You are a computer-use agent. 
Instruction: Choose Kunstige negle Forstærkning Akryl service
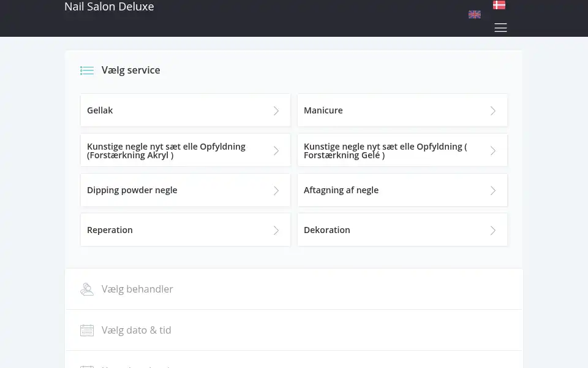[x=186, y=150]
